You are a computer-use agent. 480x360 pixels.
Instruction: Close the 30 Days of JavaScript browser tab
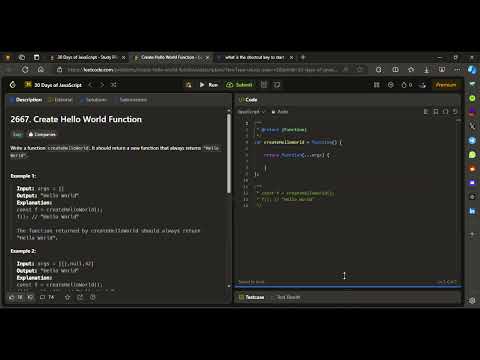coord(123,57)
